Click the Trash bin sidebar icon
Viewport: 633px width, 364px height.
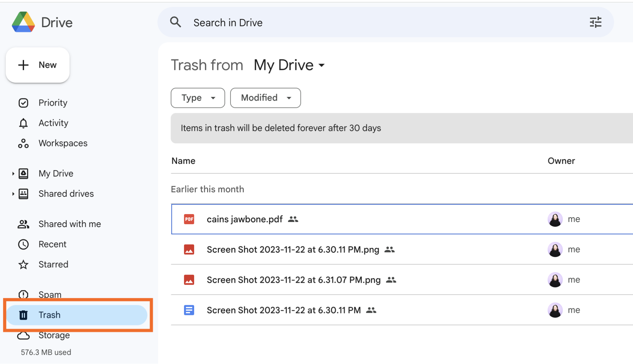pyautogui.click(x=23, y=314)
